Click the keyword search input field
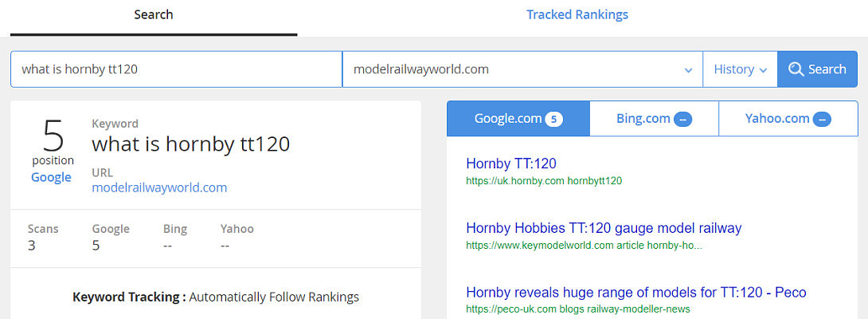The height and width of the screenshot is (319, 868). pyautogui.click(x=176, y=69)
